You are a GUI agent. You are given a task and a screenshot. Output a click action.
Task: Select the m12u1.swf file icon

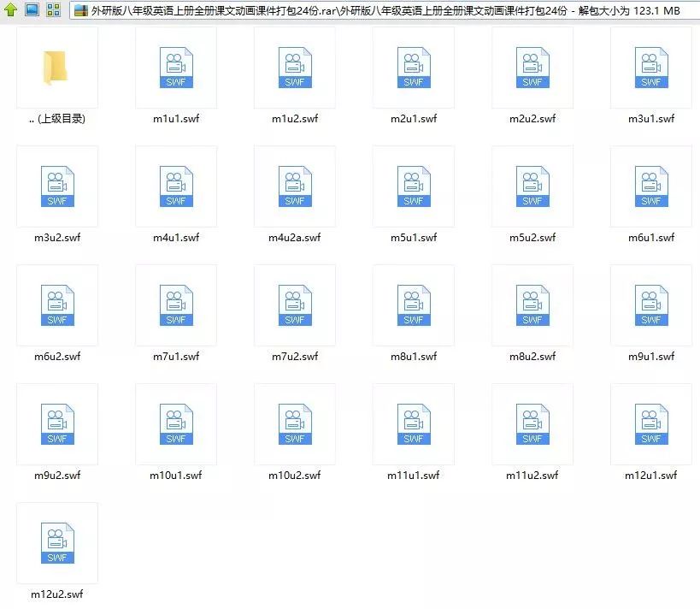point(651,424)
